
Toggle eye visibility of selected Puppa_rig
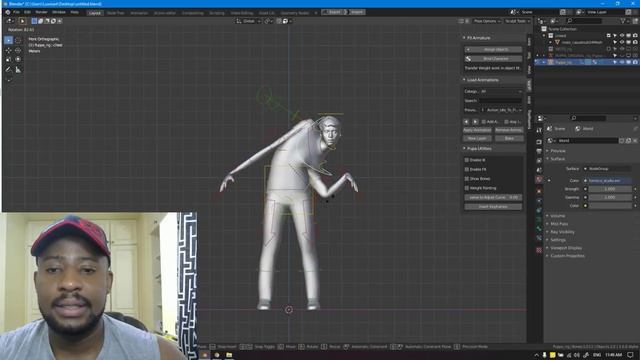[622, 62]
